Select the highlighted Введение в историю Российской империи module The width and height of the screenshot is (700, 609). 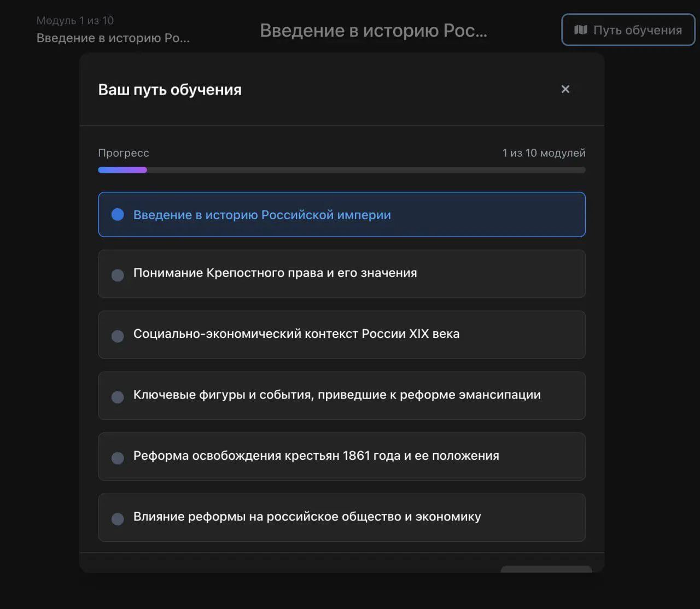(x=342, y=214)
